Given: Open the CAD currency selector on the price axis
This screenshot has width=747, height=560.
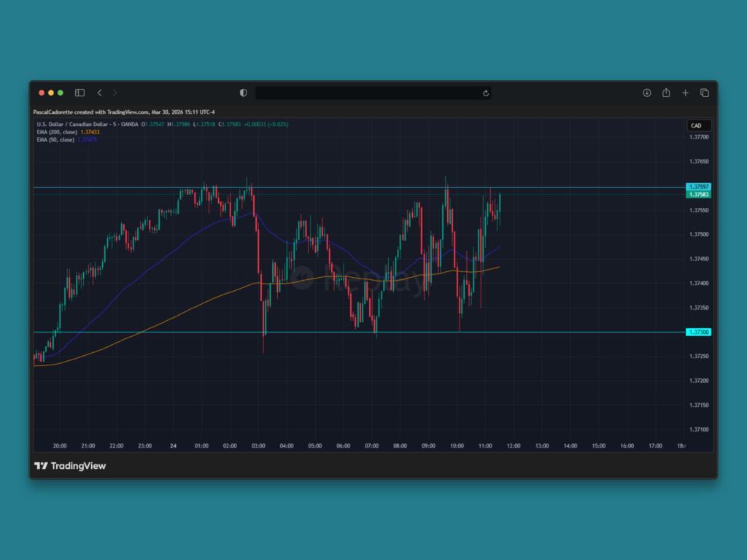Looking at the screenshot, I should [697, 125].
